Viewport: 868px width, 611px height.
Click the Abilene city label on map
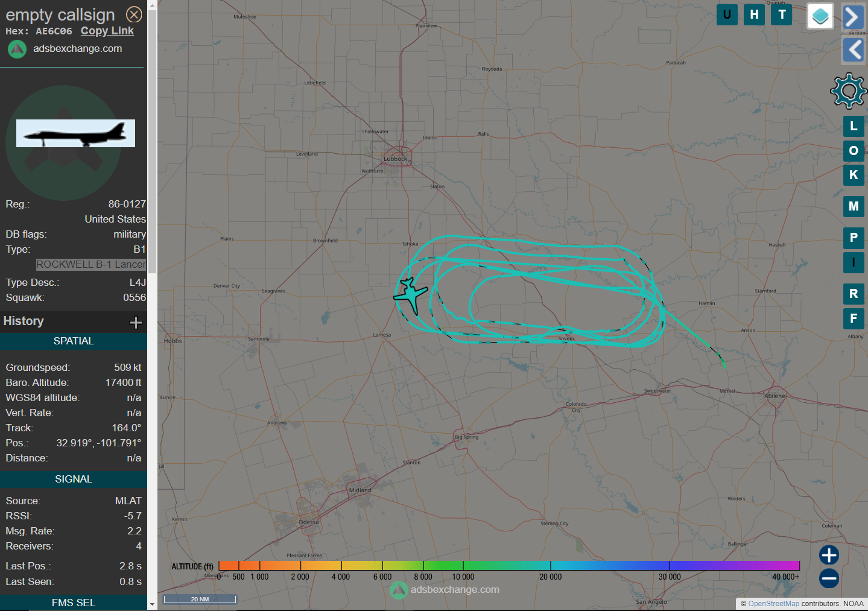775,396
